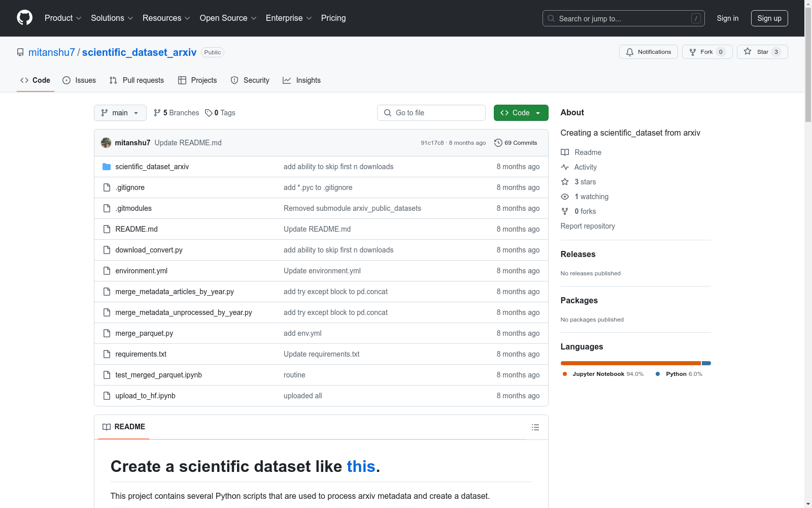Open the main branch selector dropdown

120,113
